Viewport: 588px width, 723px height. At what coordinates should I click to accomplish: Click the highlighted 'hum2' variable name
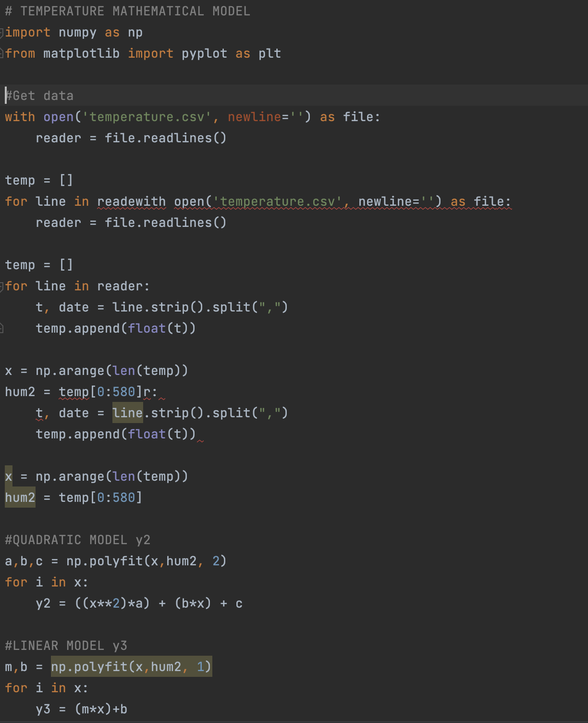pyautogui.click(x=20, y=498)
